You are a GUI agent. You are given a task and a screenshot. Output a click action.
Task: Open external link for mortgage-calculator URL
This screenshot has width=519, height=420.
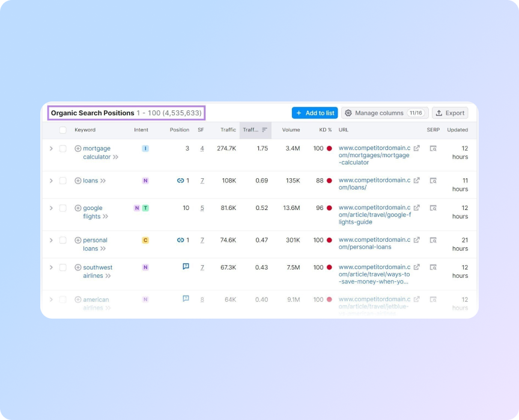tap(417, 148)
